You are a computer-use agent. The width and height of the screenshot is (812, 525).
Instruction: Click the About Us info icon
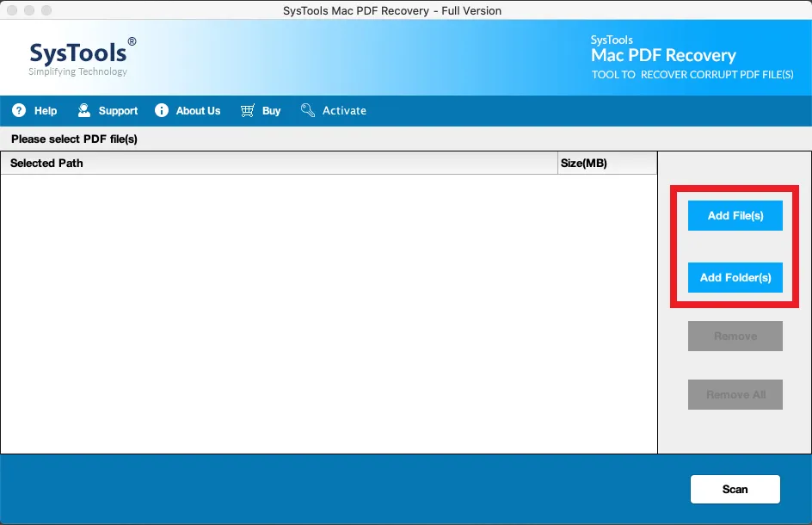coord(162,110)
